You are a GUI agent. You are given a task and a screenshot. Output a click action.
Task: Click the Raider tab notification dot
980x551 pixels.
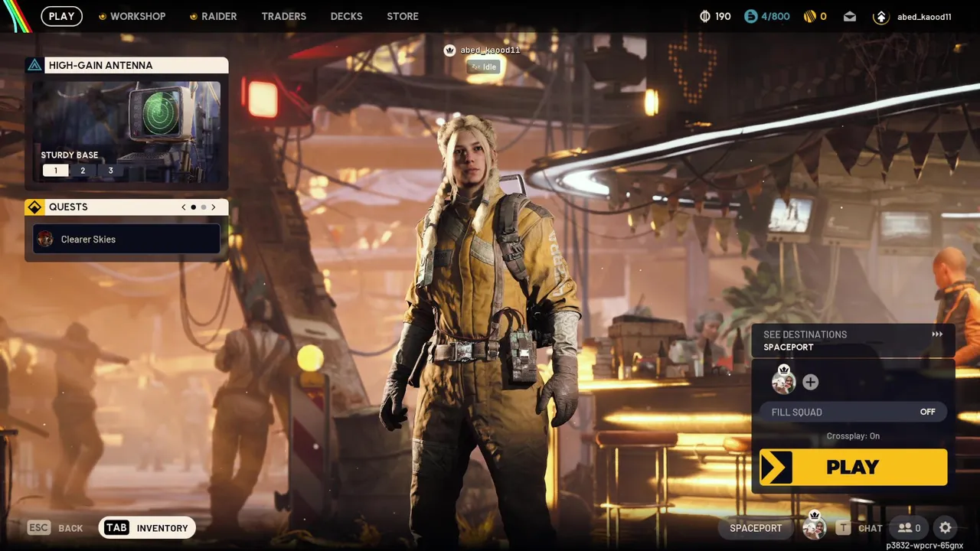point(194,16)
